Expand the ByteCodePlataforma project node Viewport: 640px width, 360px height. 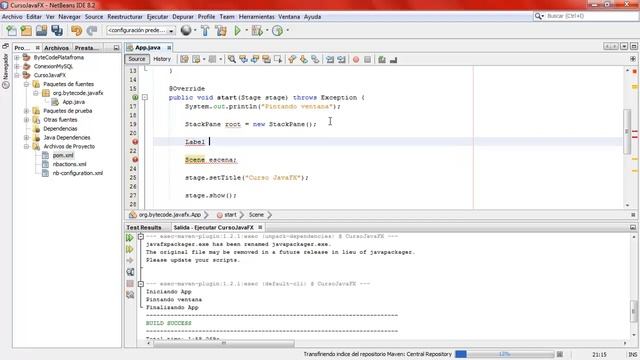[x=17, y=58]
